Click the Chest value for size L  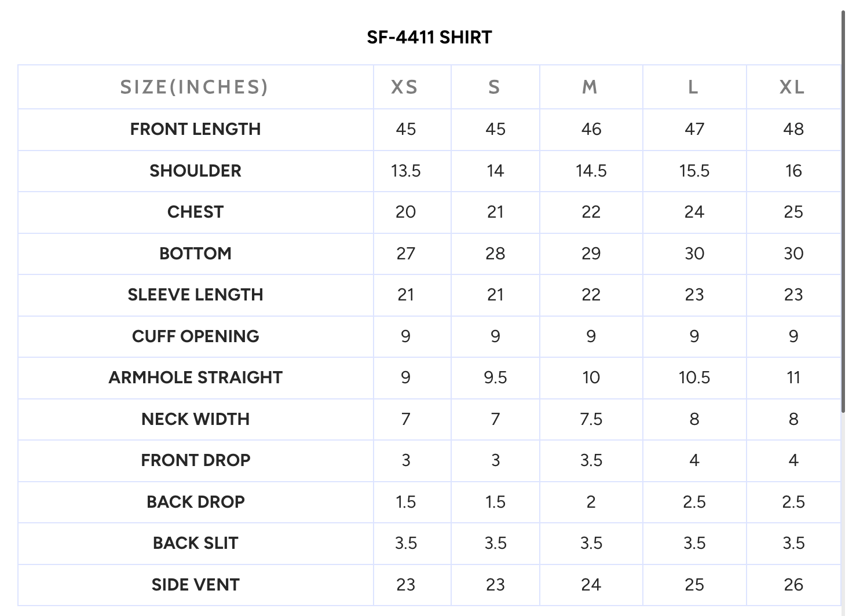point(694,212)
